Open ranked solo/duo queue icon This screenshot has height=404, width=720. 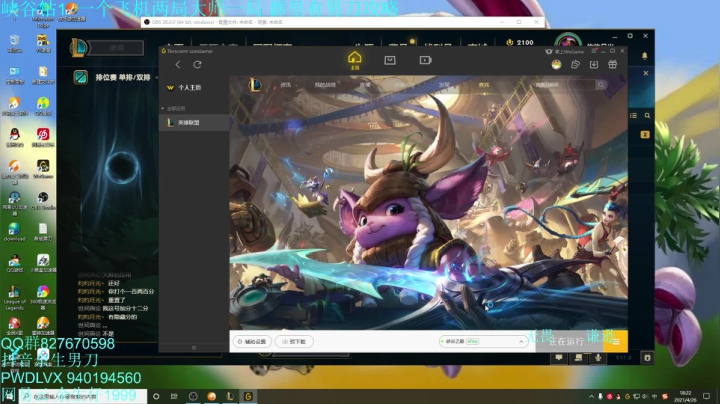[x=81, y=77]
